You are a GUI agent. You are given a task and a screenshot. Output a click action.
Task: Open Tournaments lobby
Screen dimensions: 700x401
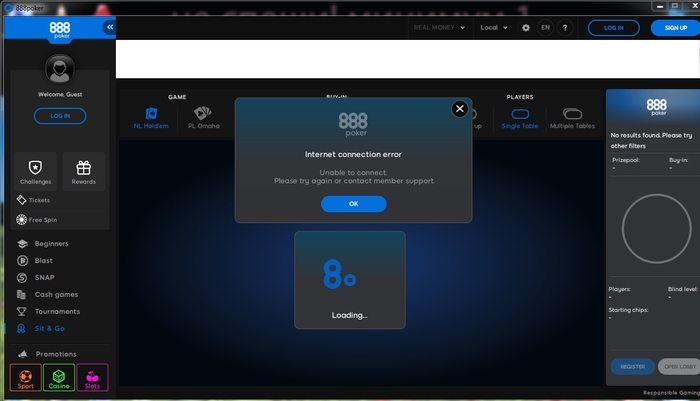pyautogui.click(x=48, y=312)
